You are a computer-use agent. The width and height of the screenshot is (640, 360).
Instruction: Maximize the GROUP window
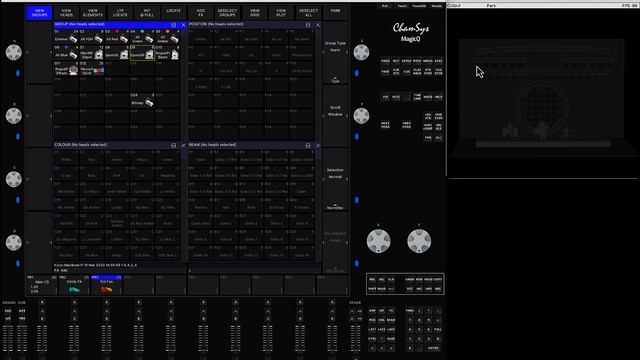[173, 25]
